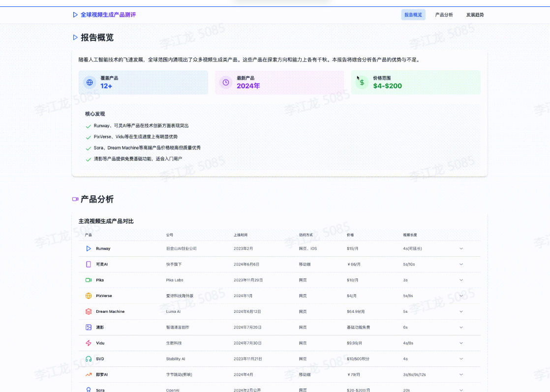Click the 清影 image icon
Viewport: 550px width, 392px height.
click(89, 327)
